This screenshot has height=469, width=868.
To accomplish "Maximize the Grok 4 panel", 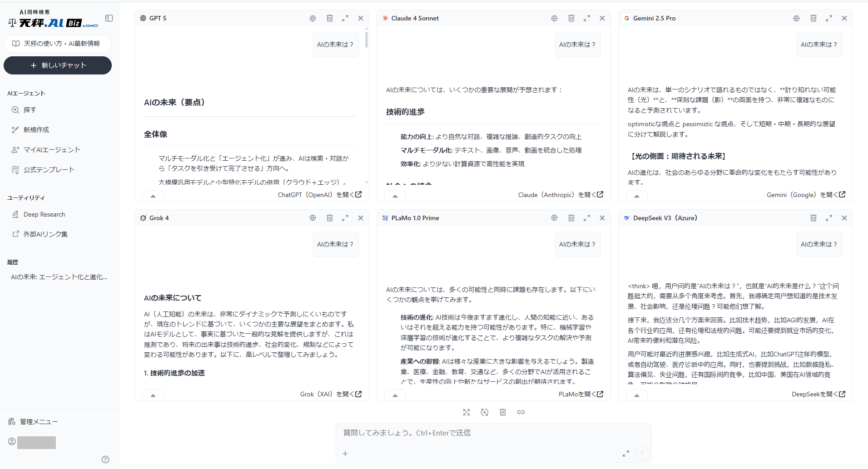I will 345,218.
